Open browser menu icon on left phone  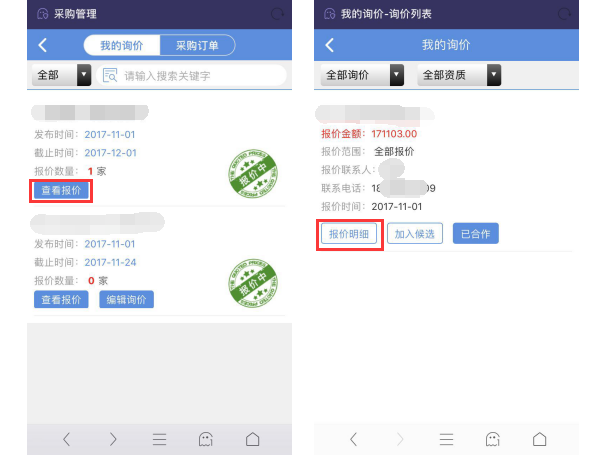point(160,439)
